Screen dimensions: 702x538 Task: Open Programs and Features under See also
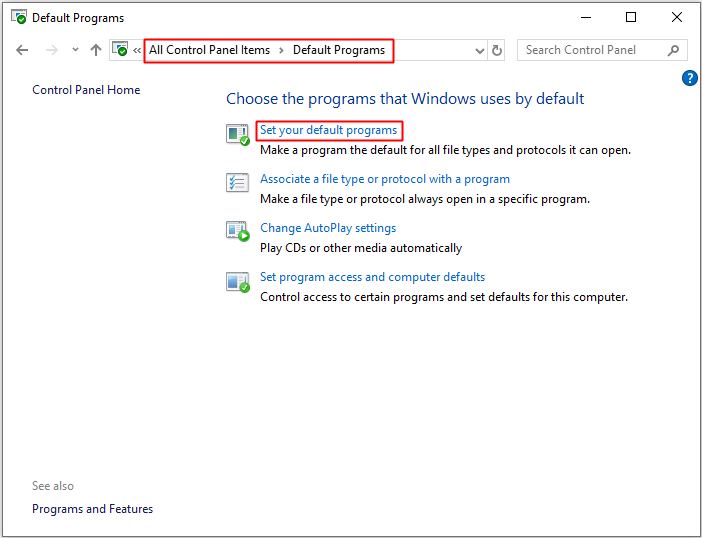point(93,509)
